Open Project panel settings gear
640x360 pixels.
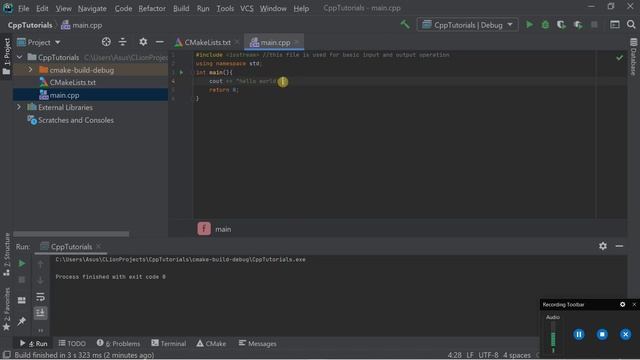click(x=143, y=42)
